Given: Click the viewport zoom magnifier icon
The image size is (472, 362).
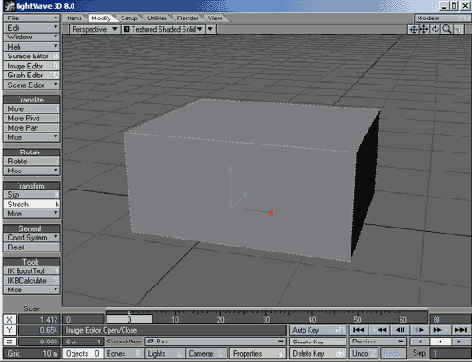Looking at the screenshot, I should (446, 30).
